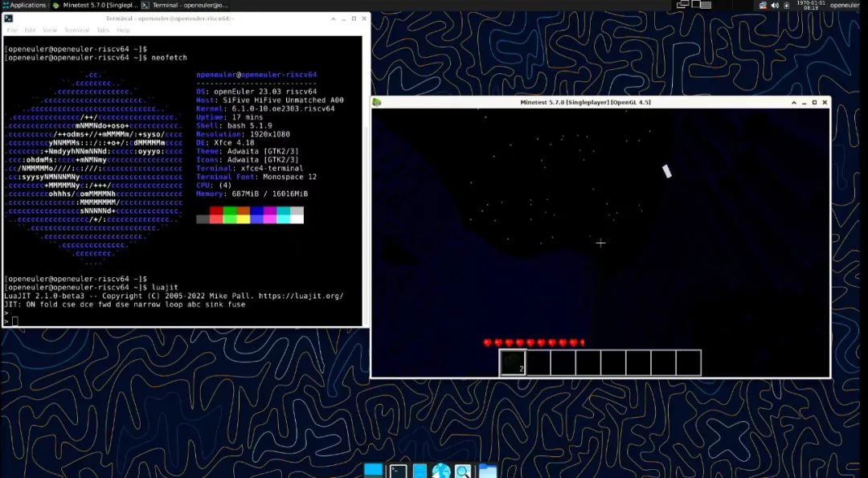Click the red color block in neofetch
This screenshot has height=478, width=868.
click(x=216, y=211)
